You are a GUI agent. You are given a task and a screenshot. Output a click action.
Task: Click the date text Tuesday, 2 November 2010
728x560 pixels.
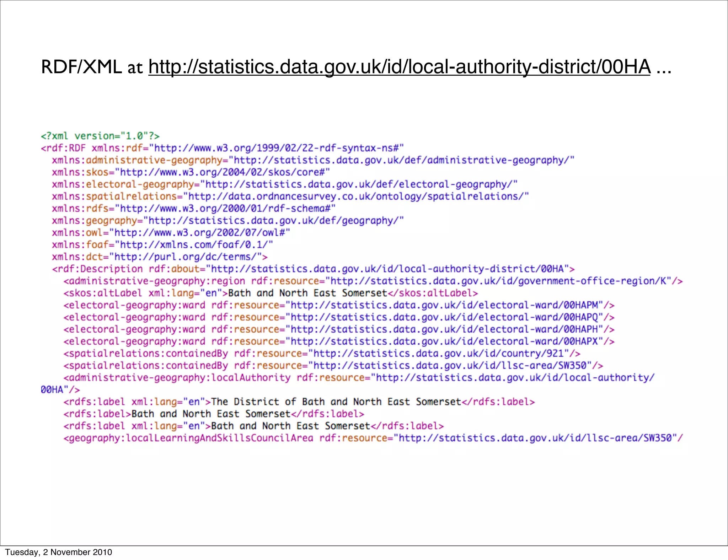tap(59, 552)
